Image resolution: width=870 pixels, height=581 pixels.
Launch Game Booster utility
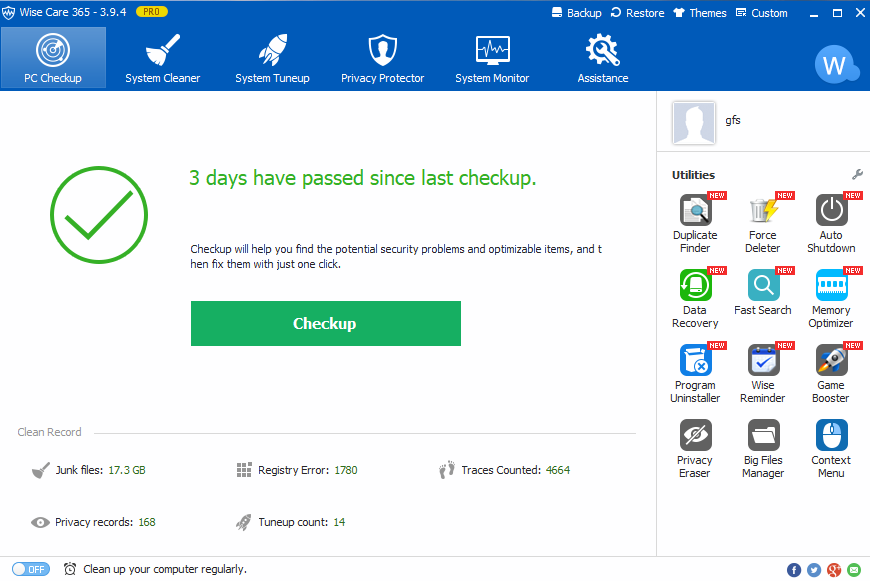click(831, 373)
